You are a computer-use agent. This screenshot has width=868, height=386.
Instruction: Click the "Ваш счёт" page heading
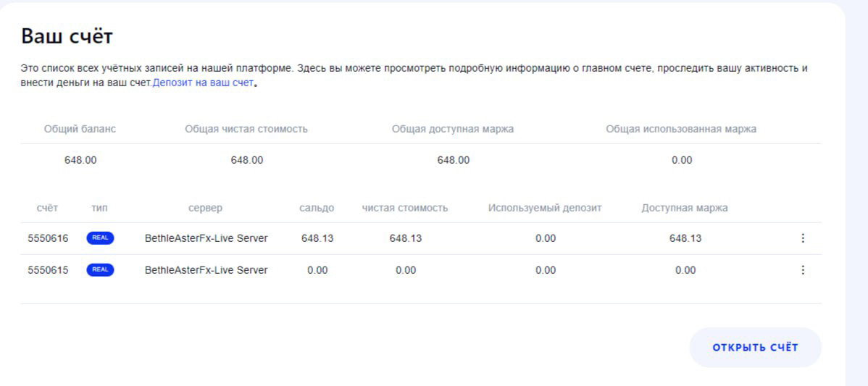click(67, 35)
